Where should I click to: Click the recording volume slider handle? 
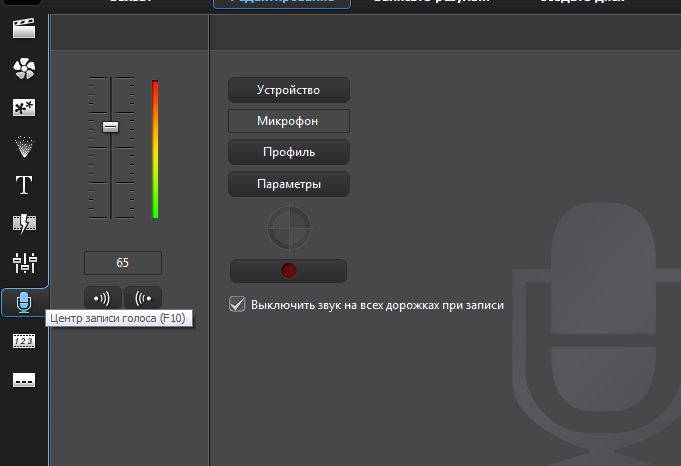point(110,127)
